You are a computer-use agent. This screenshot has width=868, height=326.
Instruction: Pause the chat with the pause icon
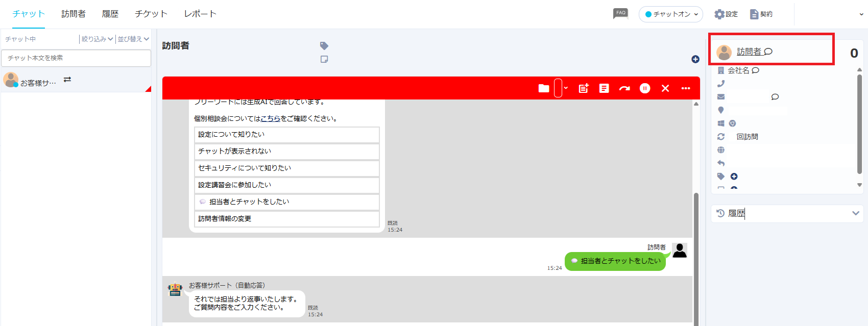click(x=645, y=88)
